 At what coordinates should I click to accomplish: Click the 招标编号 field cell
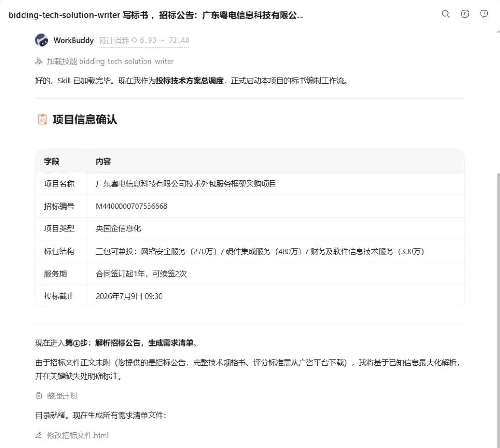click(x=61, y=206)
